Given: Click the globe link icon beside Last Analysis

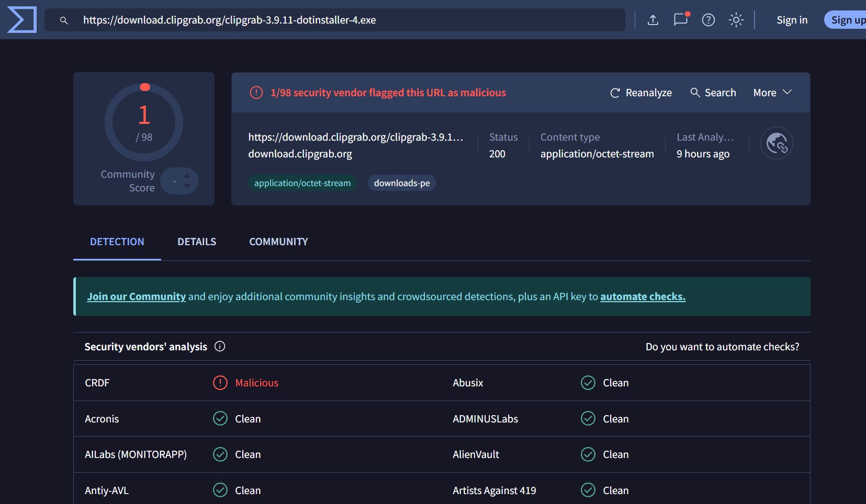Looking at the screenshot, I should pyautogui.click(x=777, y=143).
